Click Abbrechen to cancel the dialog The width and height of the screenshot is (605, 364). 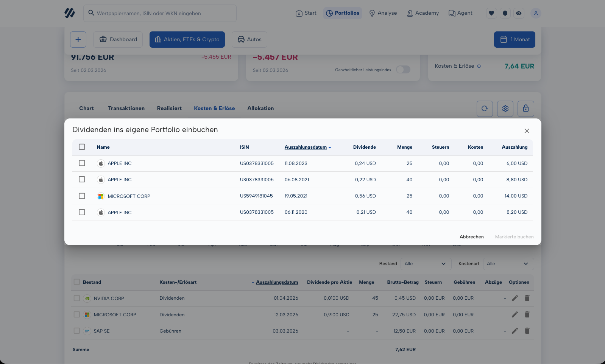click(471, 237)
